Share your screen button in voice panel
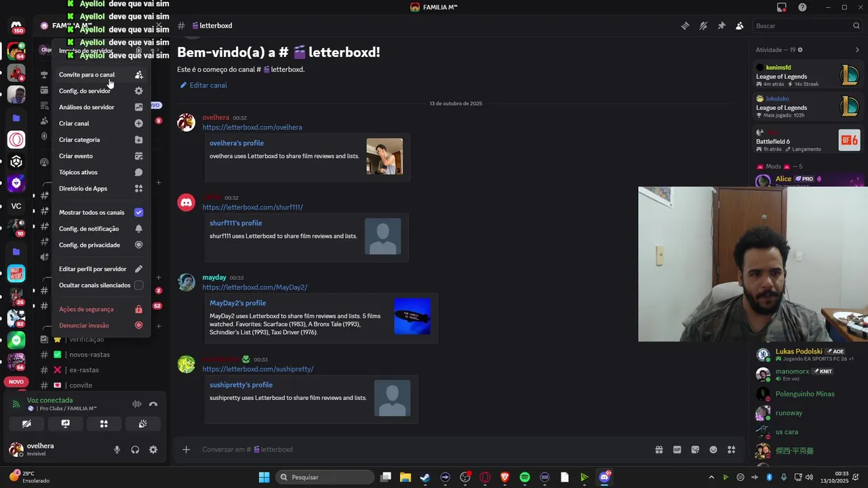The image size is (868, 488). [65, 424]
